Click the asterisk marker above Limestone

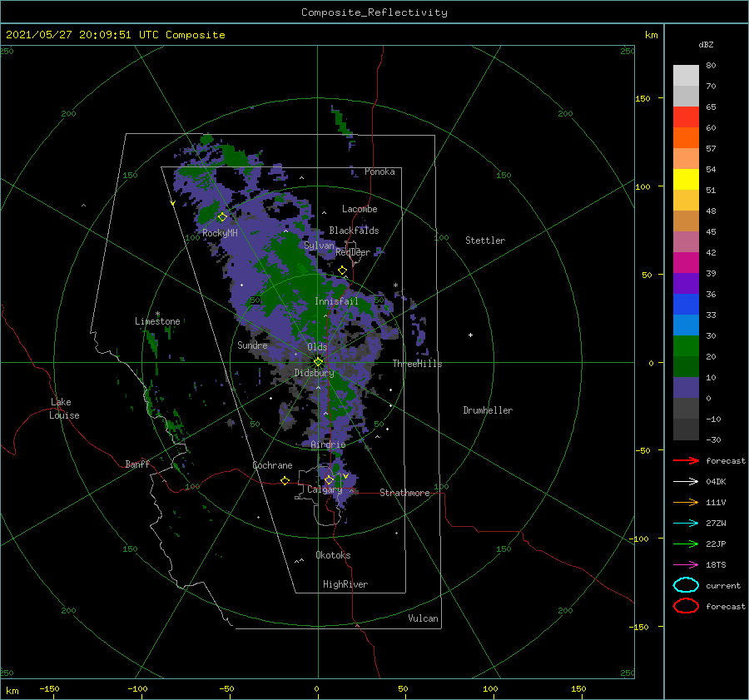pos(157,314)
